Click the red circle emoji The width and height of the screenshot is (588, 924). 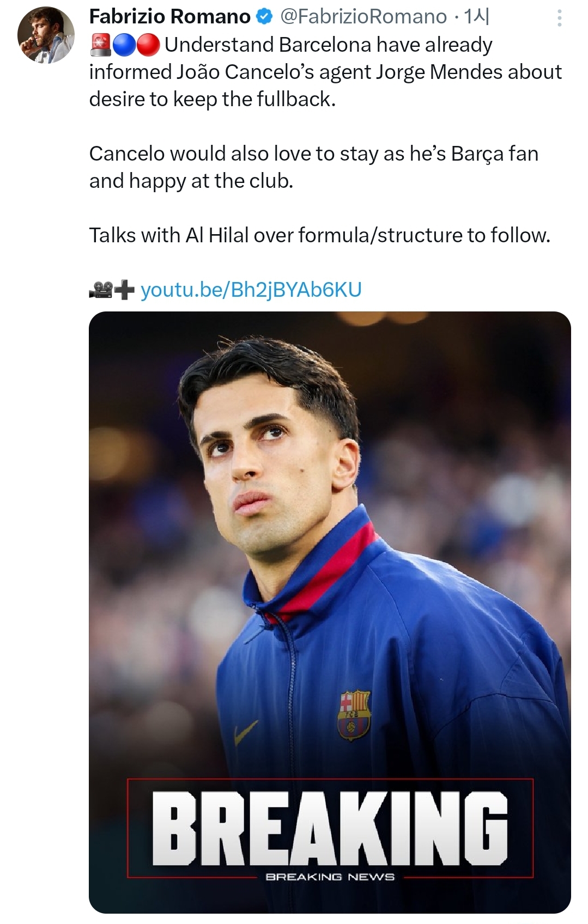click(148, 45)
